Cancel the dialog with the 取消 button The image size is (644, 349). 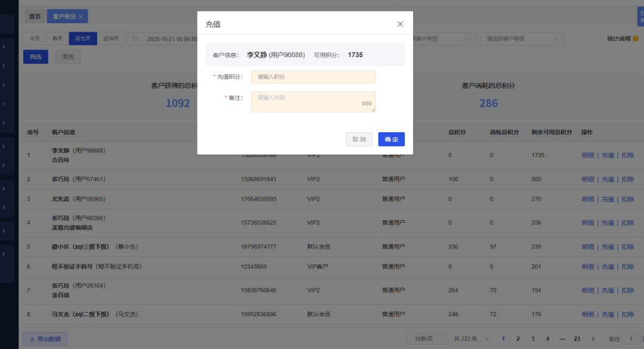(x=359, y=139)
